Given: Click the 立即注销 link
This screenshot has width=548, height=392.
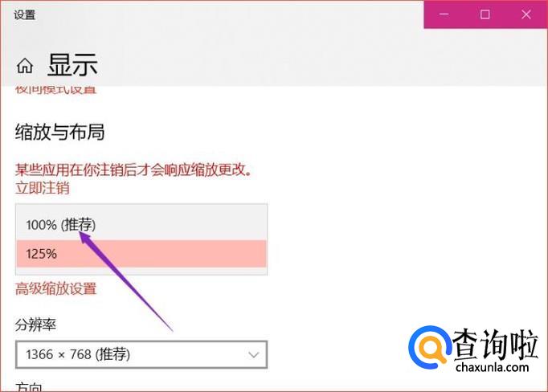Looking at the screenshot, I should tap(43, 188).
